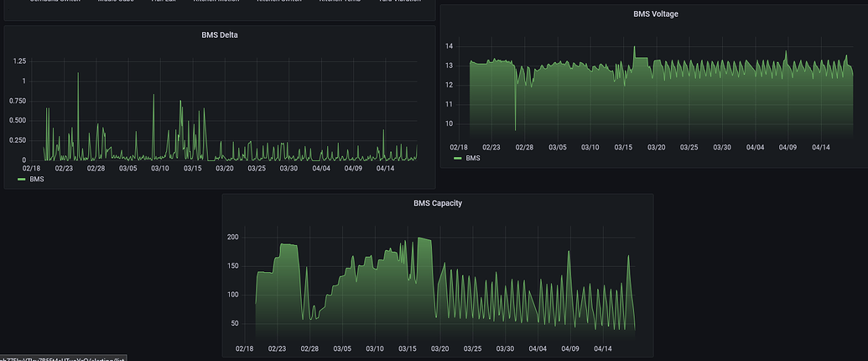Click the 50 y-axis label in BMS Capacity
Screen dimensions: 868x361
235,323
